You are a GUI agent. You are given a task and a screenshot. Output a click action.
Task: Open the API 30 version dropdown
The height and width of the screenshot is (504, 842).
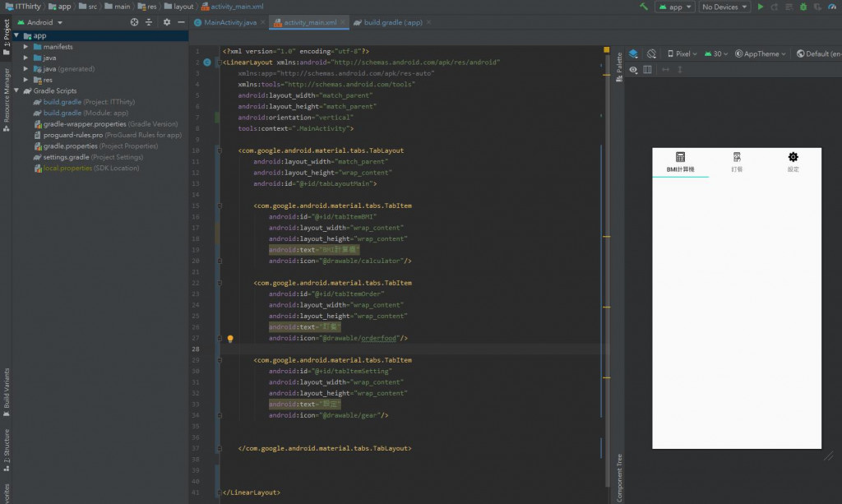click(x=716, y=53)
